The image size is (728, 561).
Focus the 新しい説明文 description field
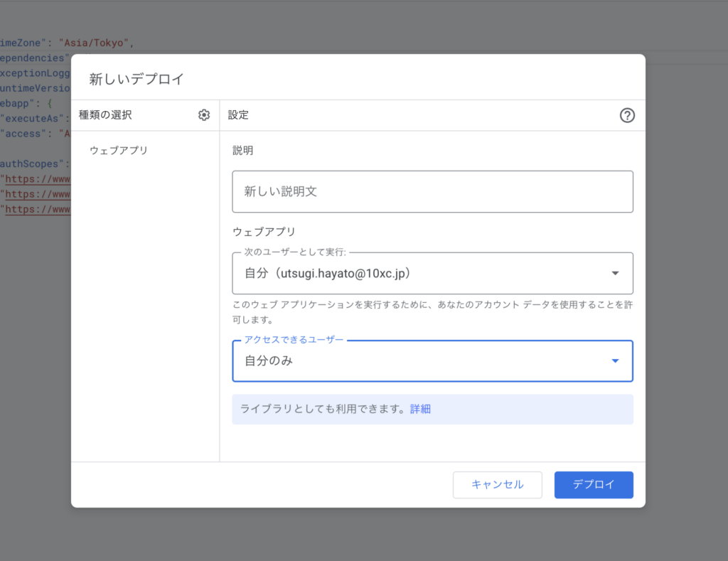tap(432, 191)
